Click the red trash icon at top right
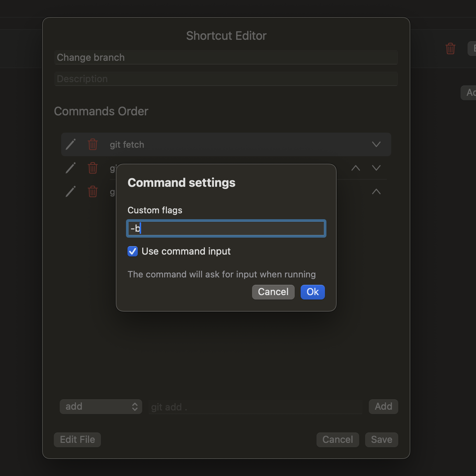476x476 pixels. click(x=450, y=48)
